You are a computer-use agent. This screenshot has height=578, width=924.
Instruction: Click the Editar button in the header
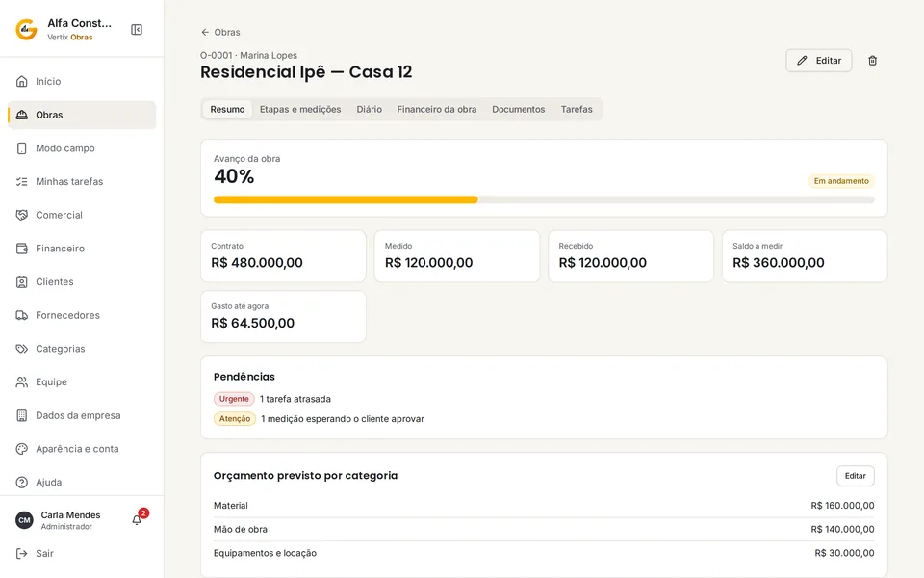[818, 60]
